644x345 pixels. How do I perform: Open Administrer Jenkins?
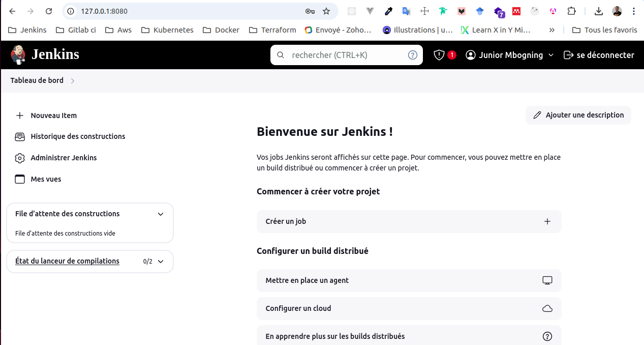tap(64, 158)
